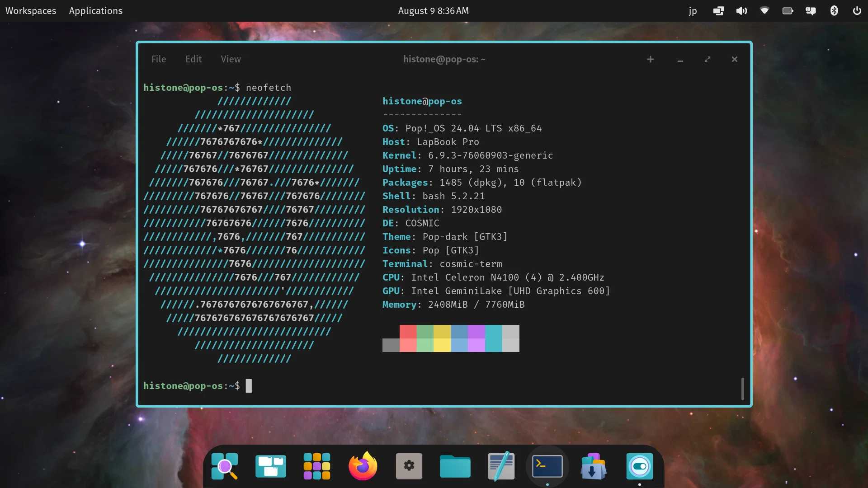
Task: Open the Bluetooth panel icon
Action: [x=834, y=11]
